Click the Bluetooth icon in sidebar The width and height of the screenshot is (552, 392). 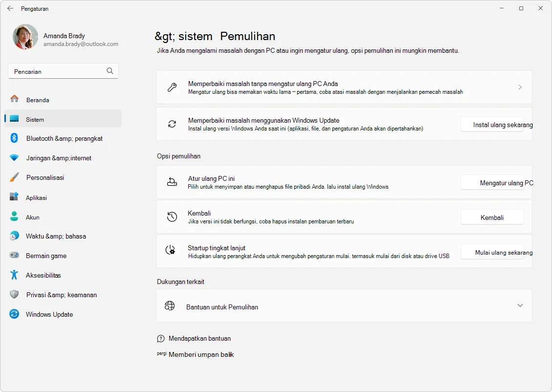[x=14, y=138]
